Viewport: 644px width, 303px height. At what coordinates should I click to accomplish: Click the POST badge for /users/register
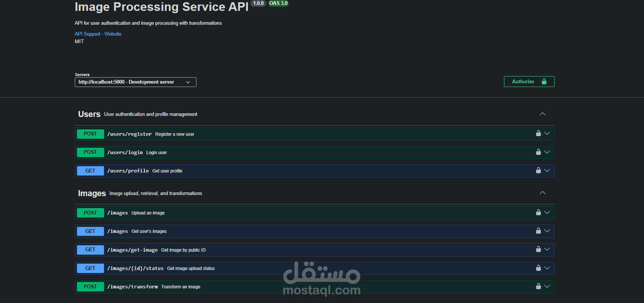[90, 134]
